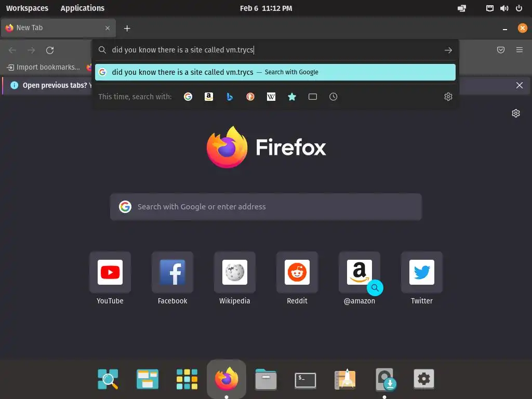The height and width of the screenshot is (399, 532).
Task: Go forward one page
Action: tap(31, 50)
